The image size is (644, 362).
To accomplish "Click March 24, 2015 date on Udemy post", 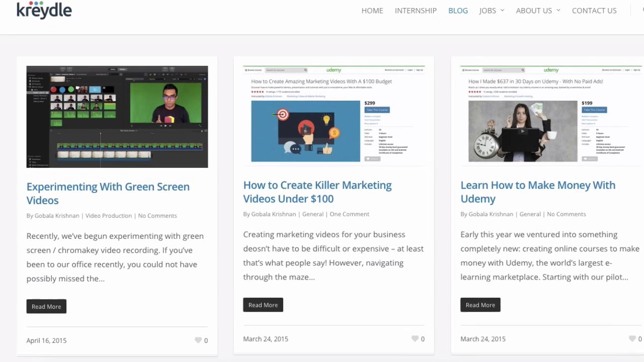I will click(483, 339).
